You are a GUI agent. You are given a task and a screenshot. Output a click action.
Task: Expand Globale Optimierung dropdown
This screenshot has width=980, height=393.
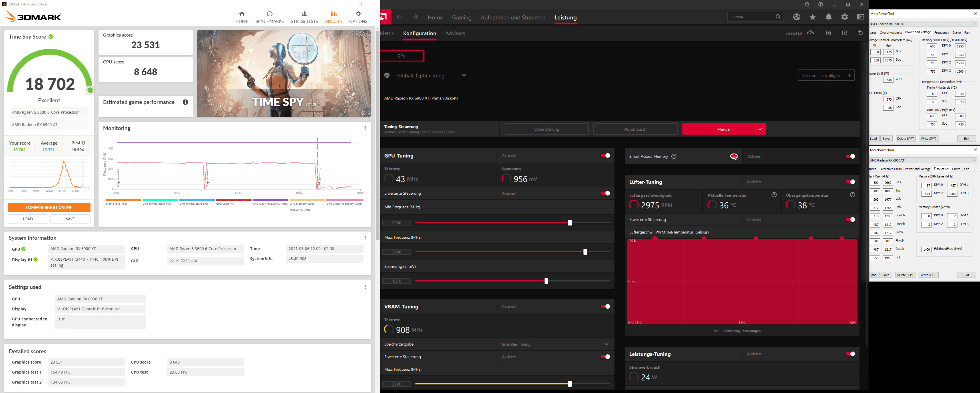[464, 75]
